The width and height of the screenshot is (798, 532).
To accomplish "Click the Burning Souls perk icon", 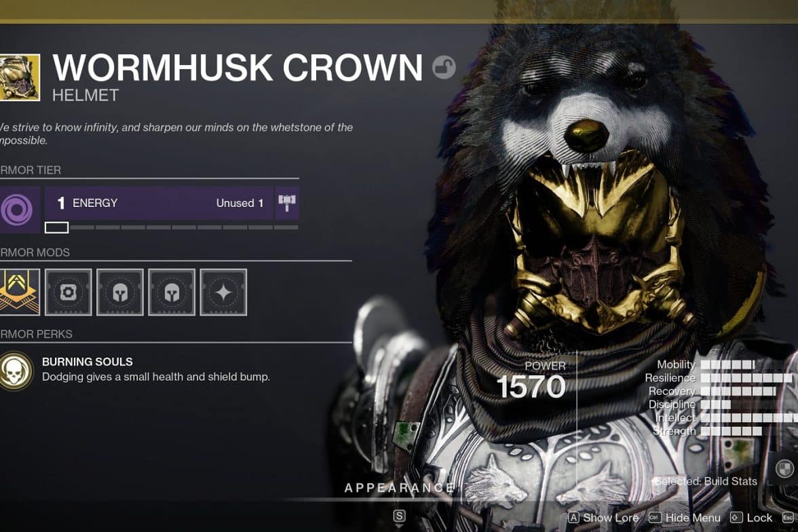I will click(16, 371).
